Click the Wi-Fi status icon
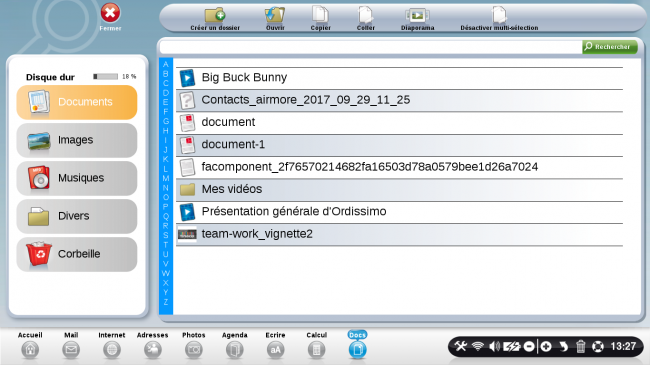650x365 pixels. (x=478, y=346)
